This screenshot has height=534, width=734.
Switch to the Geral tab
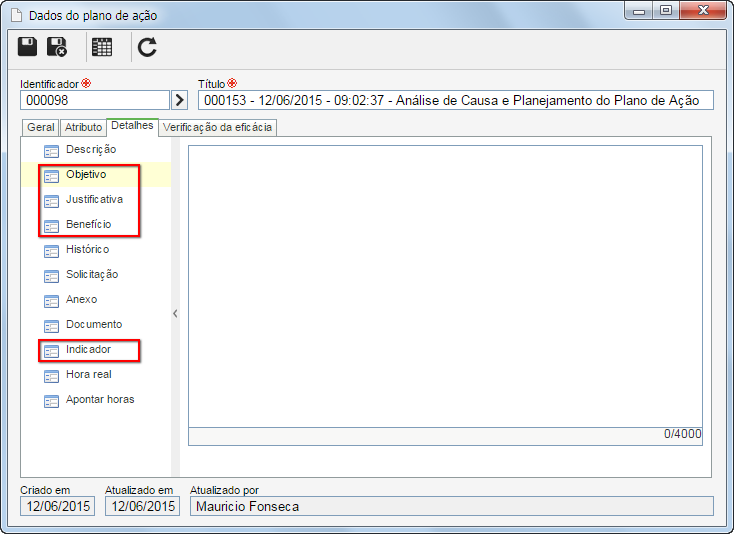[x=41, y=127]
